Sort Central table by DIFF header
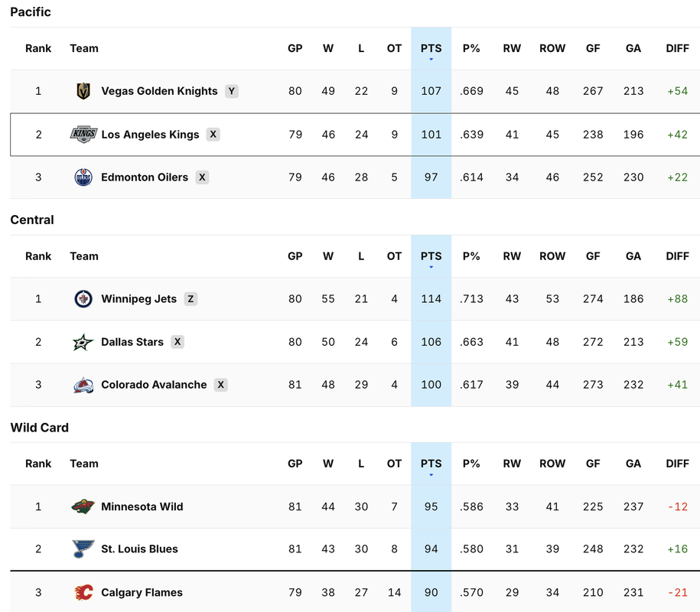Image resolution: width=700 pixels, height=612 pixels. (x=677, y=256)
